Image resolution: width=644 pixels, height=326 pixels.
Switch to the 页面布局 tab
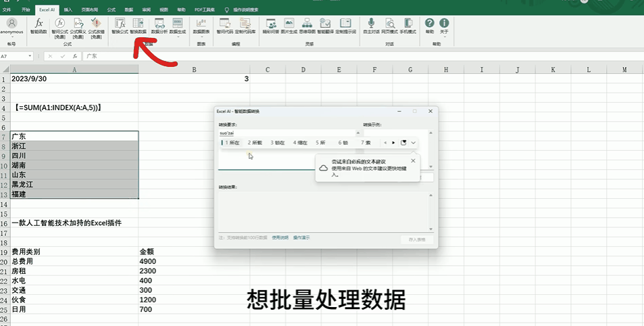pos(89,9)
